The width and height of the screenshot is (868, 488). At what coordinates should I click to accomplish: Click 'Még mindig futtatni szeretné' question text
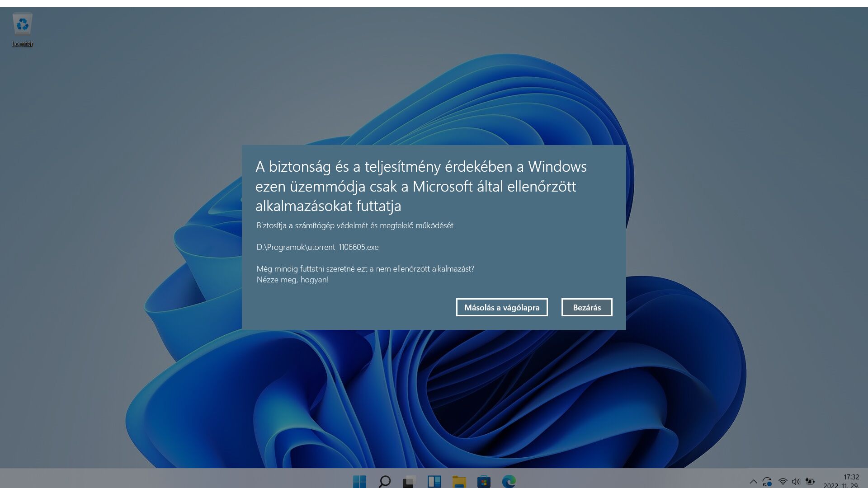[x=365, y=269]
